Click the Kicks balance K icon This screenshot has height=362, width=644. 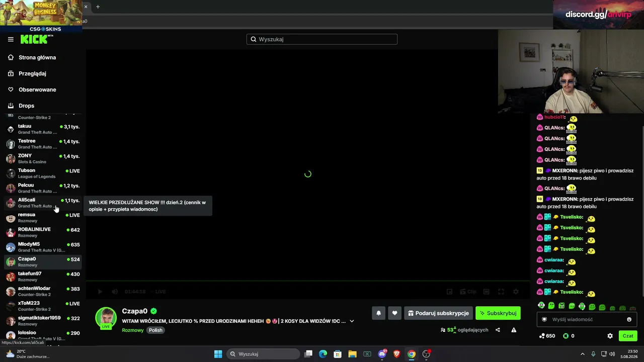click(x=566, y=336)
